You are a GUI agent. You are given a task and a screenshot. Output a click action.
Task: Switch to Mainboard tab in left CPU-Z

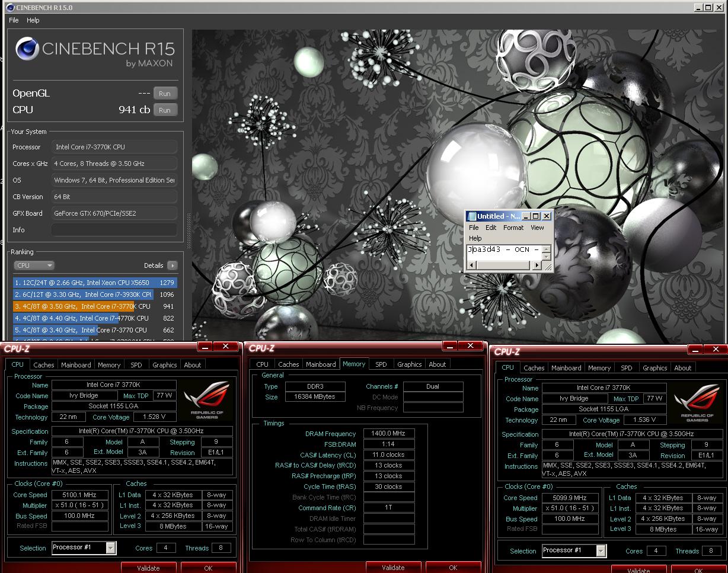coord(76,365)
